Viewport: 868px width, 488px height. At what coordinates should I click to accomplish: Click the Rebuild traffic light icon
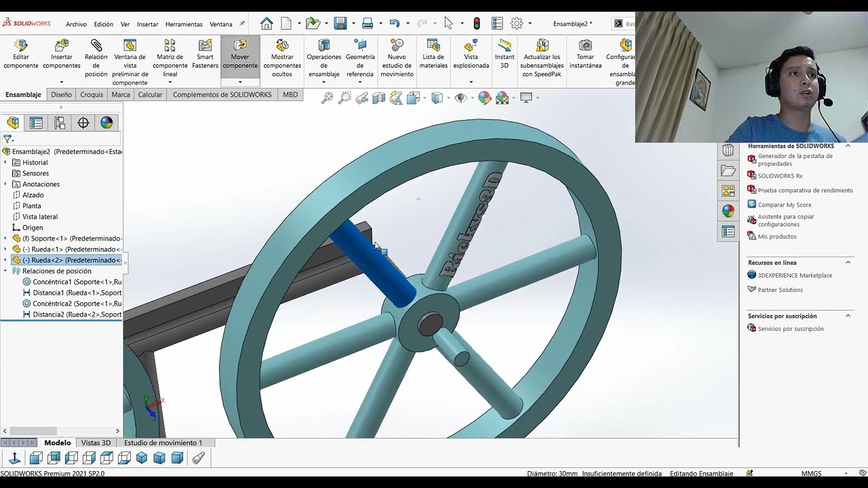point(477,24)
